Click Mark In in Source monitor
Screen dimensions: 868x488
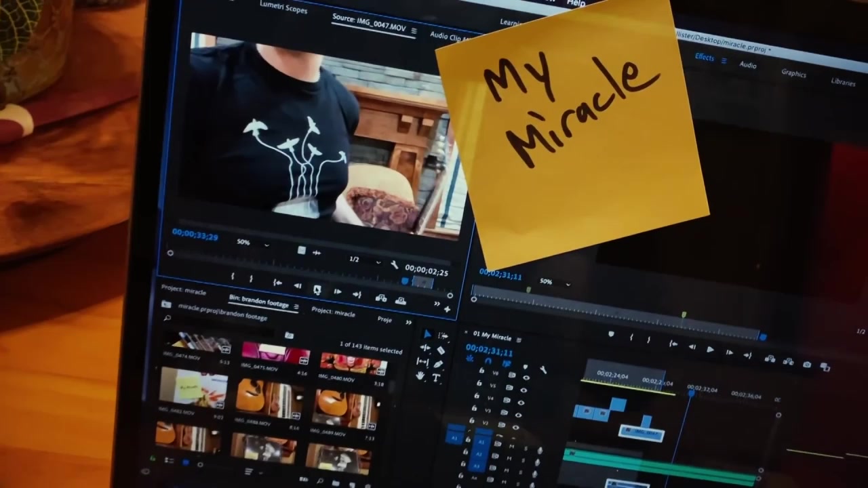point(233,276)
